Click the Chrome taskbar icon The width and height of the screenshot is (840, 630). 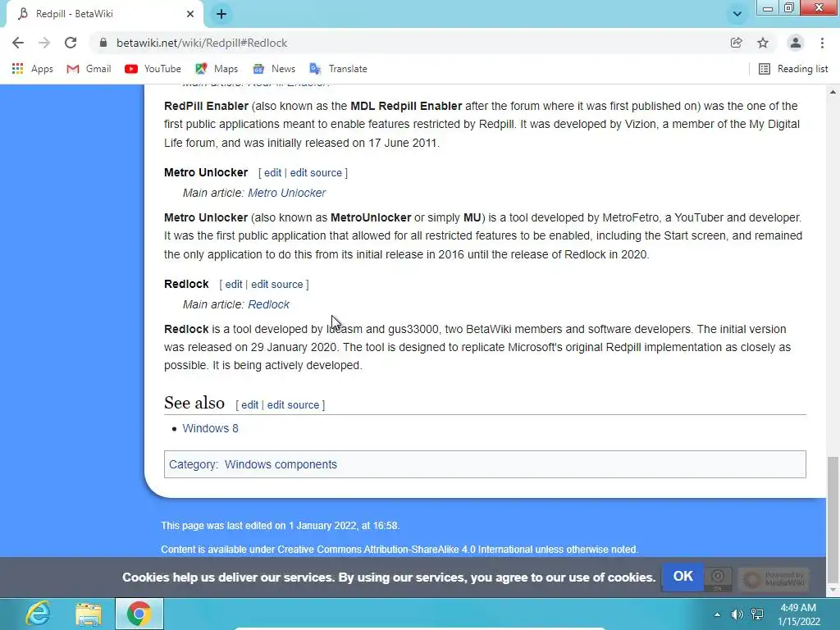click(x=139, y=614)
